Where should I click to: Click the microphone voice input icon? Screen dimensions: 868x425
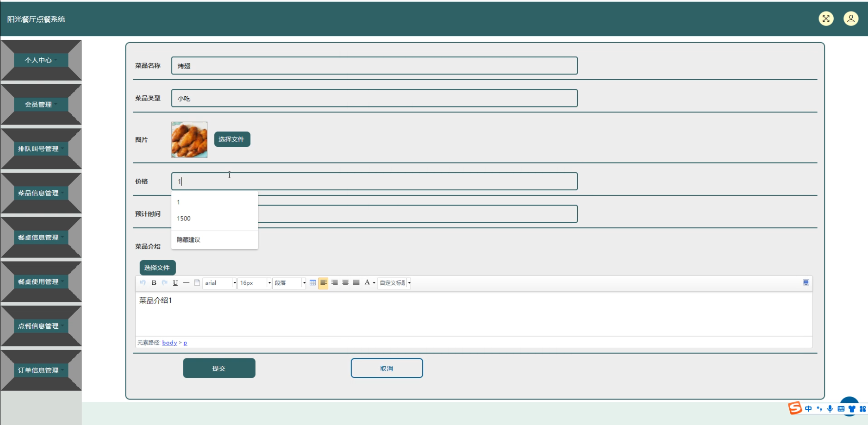pos(830,409)
